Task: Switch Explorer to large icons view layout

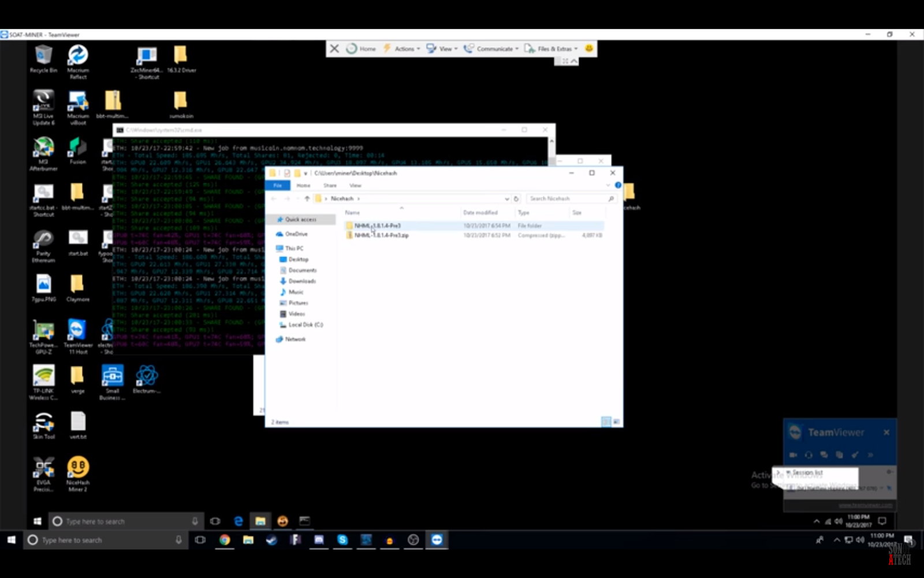Action: tap(616, 422)
